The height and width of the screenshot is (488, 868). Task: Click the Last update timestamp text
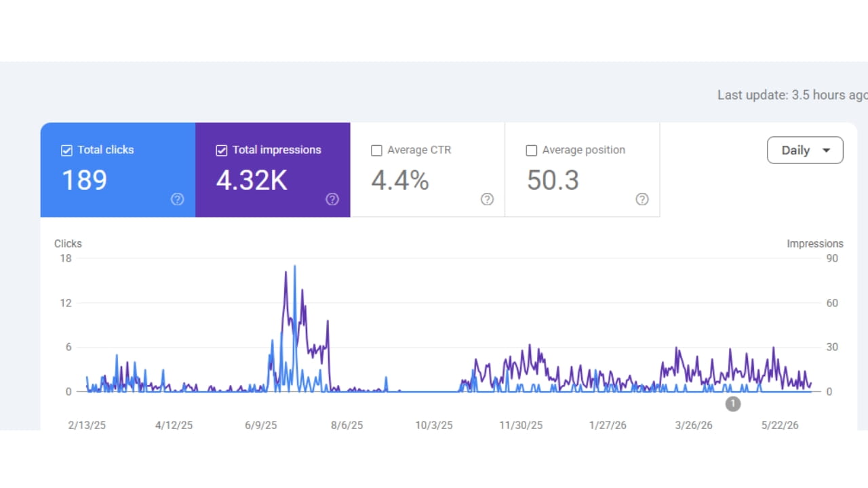[793, 95]
